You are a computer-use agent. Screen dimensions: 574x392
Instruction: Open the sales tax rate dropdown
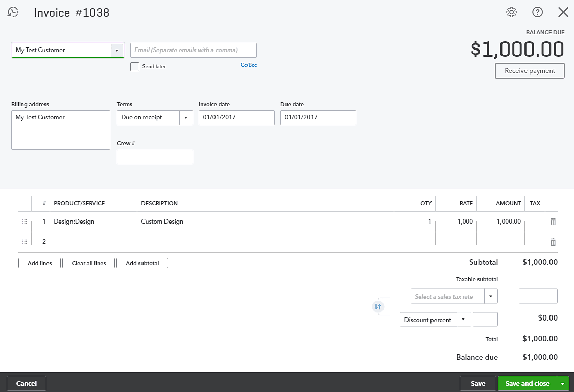point(491,296)
